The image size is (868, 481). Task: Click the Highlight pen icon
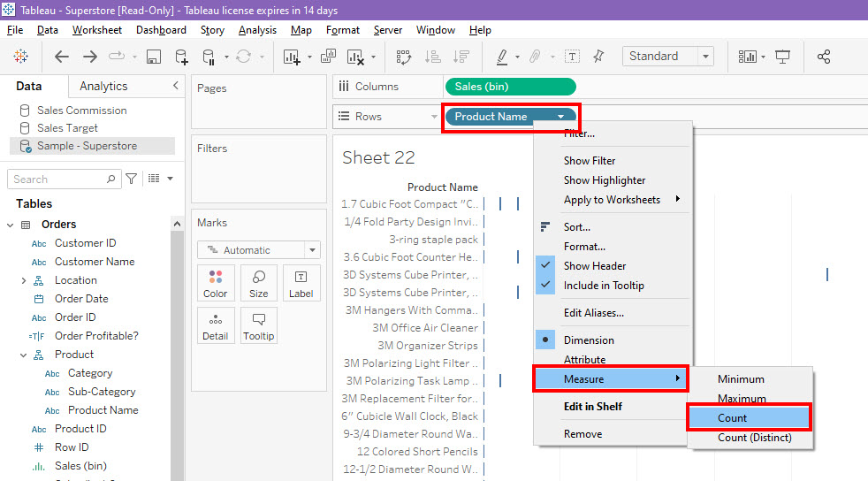pyautogui.click(x=502, y=57)
